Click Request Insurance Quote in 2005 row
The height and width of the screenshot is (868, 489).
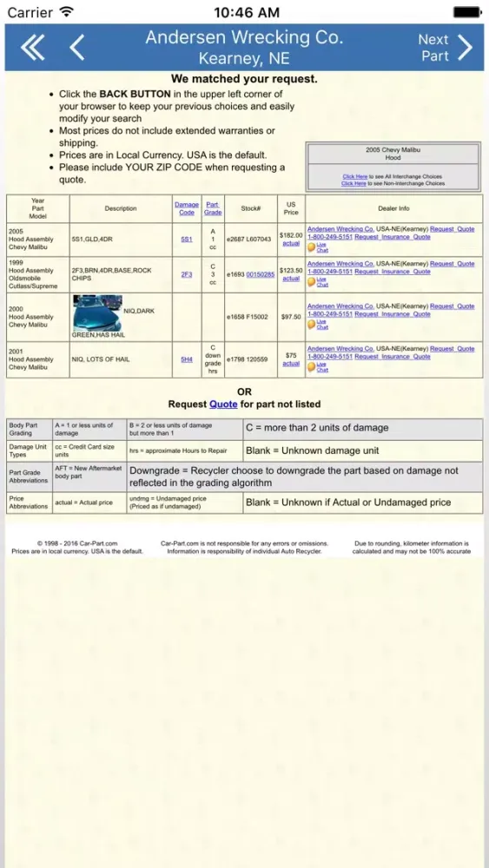pos(392,237)
